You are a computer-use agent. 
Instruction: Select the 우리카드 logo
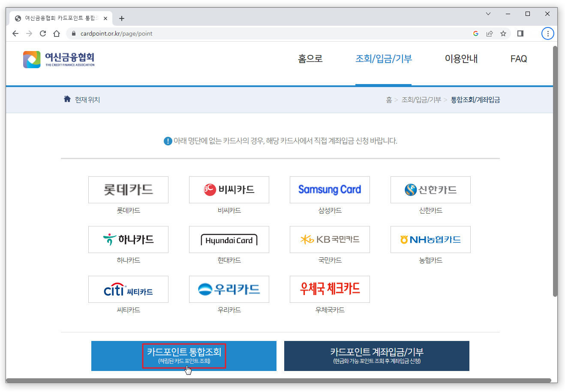click(x=229, y=289)
